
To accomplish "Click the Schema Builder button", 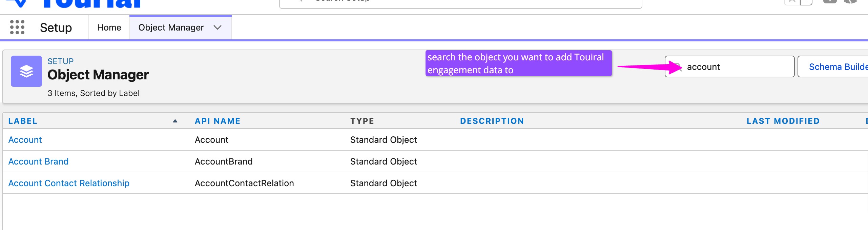I will pyautogui.click(x=837, y=67).
